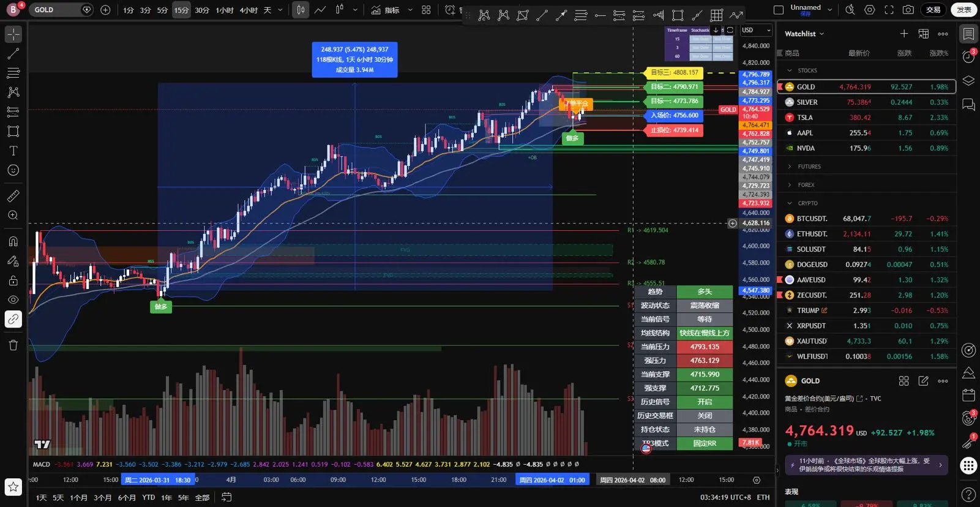This screenshot has height=507, width=980.
Task: Expand the FOREX watchlist section
Action: point(790,185)
